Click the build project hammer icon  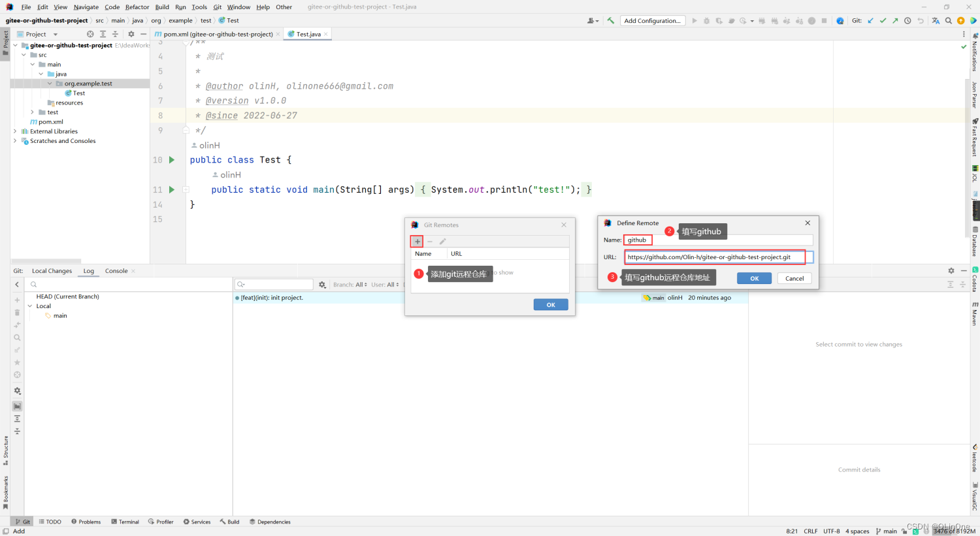[611, 21]
